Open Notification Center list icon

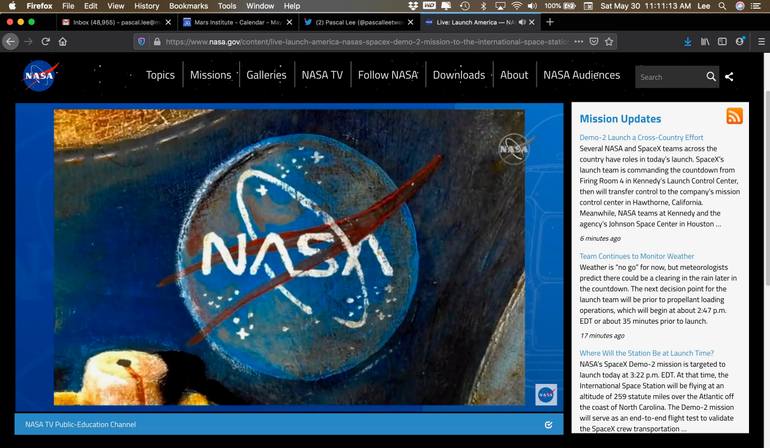[x=756, y=6]
